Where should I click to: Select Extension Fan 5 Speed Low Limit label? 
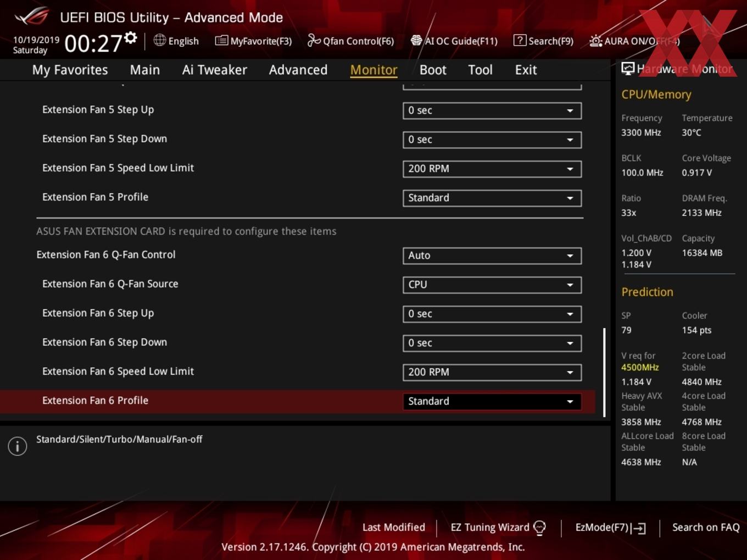point(118,167)
